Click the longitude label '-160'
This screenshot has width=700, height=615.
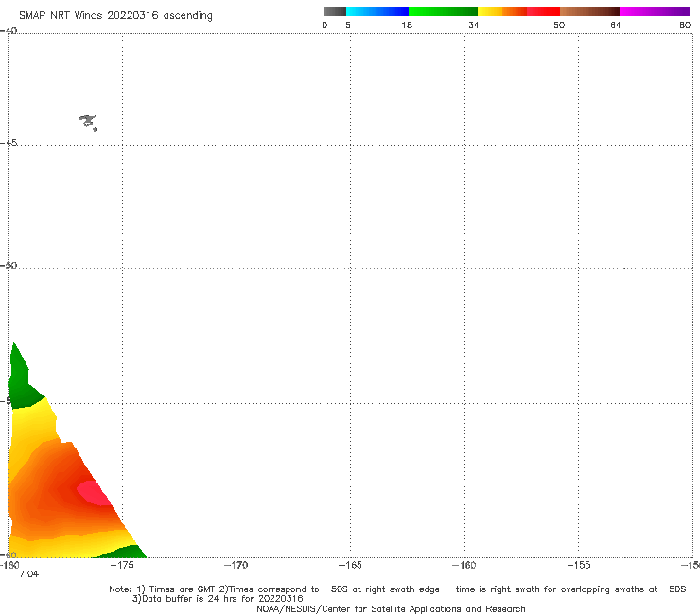464,565
